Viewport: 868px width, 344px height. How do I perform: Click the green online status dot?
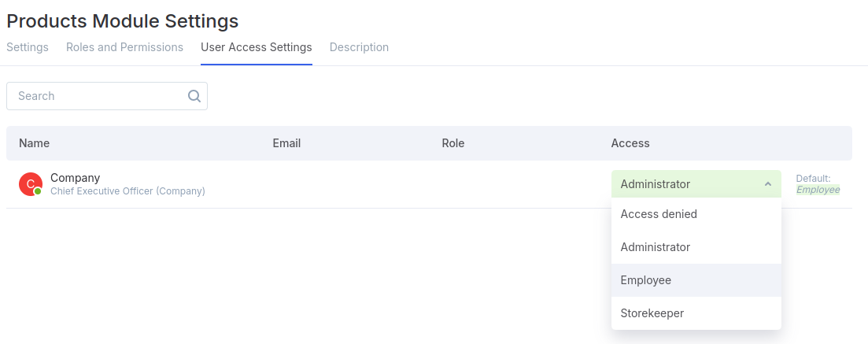coord(38,191)
